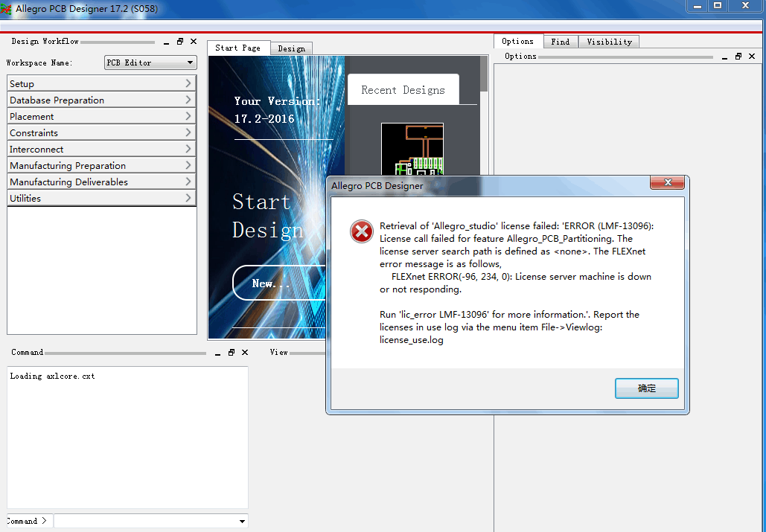Open the recent design thumbnail
The height and width of the screenshot is (532, 766).
point(412,149)
